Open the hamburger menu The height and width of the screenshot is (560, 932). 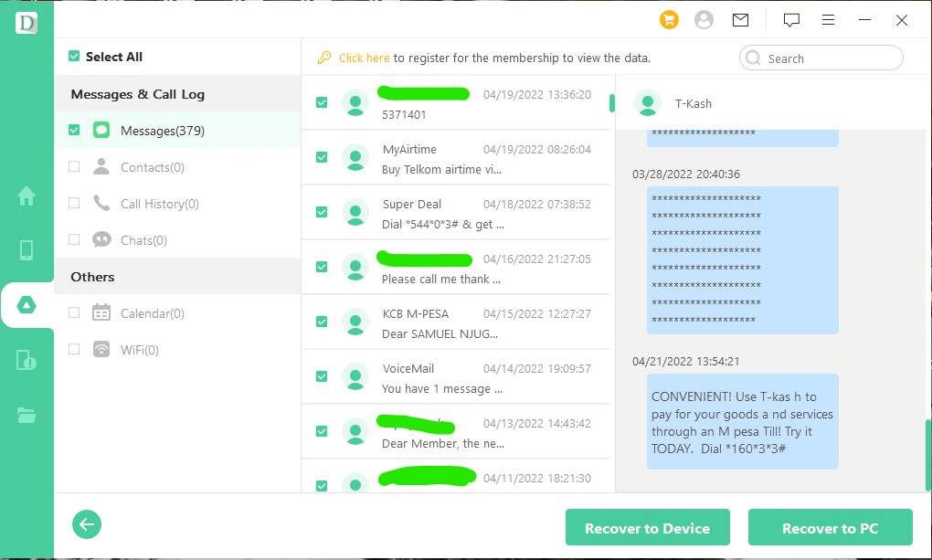(x=828, y=20)
